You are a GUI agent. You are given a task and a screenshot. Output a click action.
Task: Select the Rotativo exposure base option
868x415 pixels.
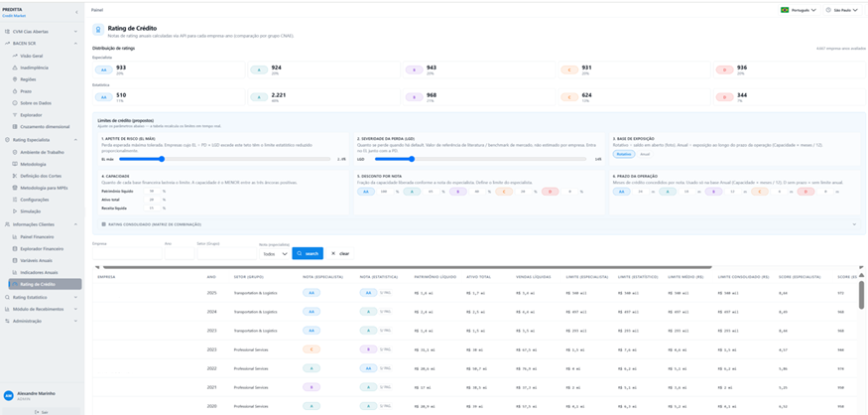coord(624,154)
